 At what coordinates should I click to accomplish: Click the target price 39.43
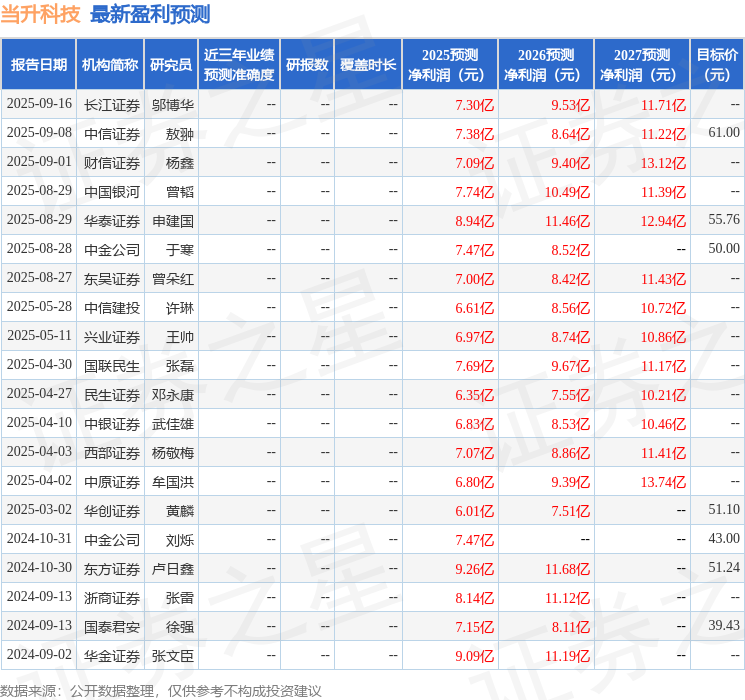coord(724,625)
